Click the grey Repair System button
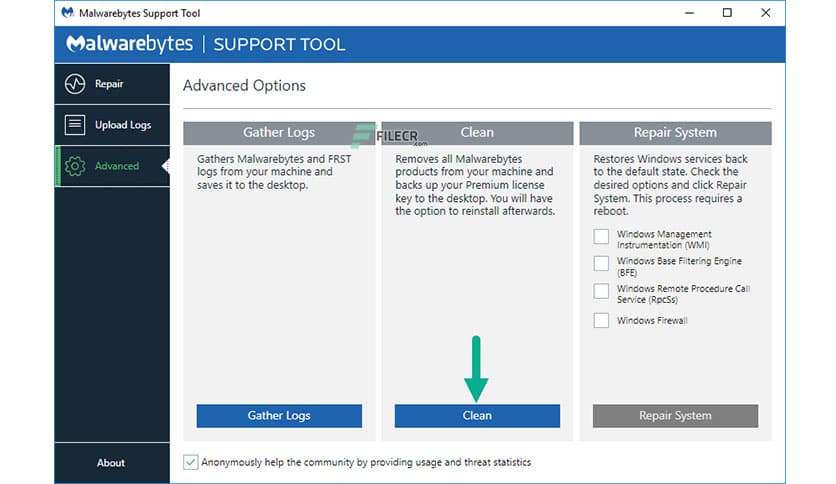 coord(675,416)
